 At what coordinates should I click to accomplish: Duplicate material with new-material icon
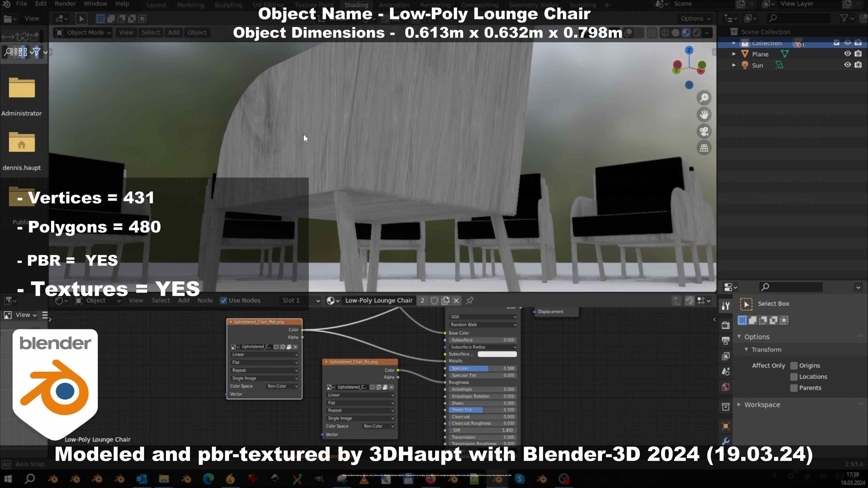[445, 301]
